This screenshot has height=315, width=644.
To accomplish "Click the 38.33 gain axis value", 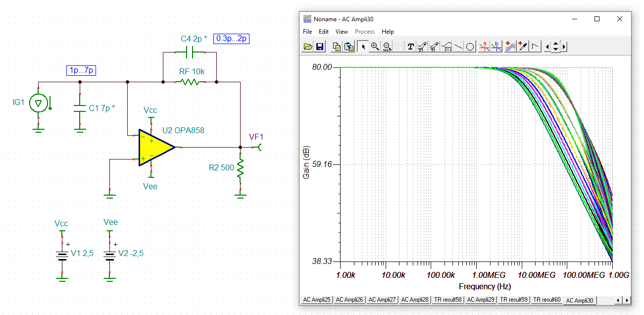I will [322, 262].
